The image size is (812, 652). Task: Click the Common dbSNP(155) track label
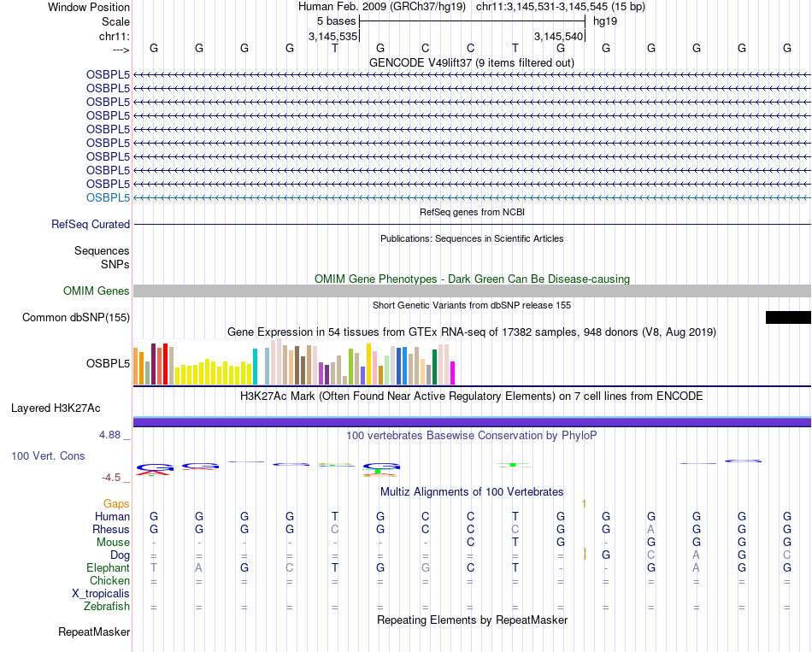click(x=75, y=318)
